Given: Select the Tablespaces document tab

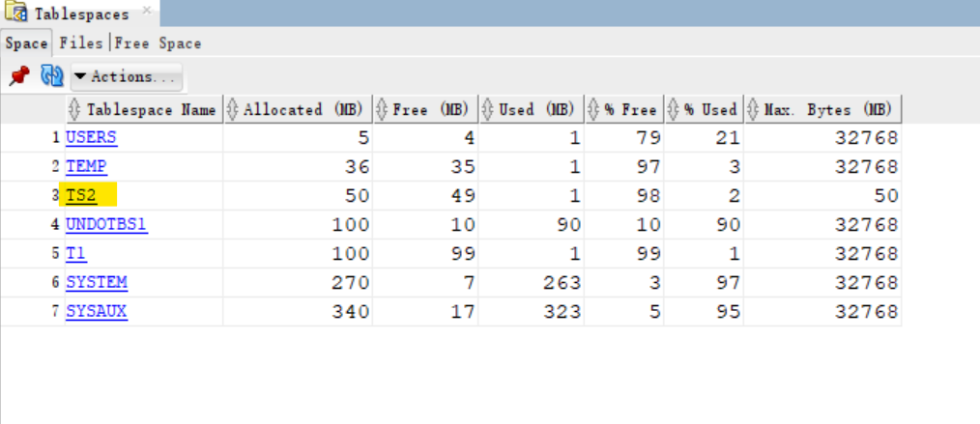Looking at the screenshot, I should tap(80, 14).
